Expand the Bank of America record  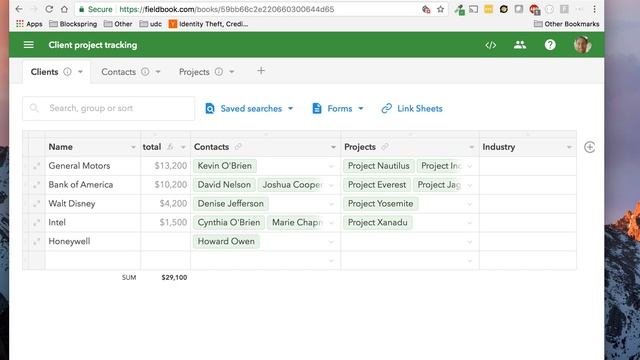[x=36, y=185]
